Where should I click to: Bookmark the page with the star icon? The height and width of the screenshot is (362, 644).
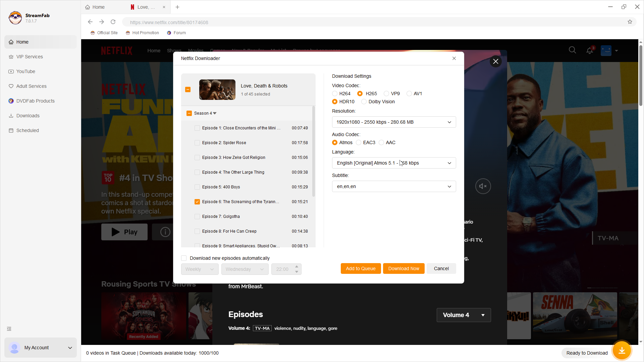[630, 22]
